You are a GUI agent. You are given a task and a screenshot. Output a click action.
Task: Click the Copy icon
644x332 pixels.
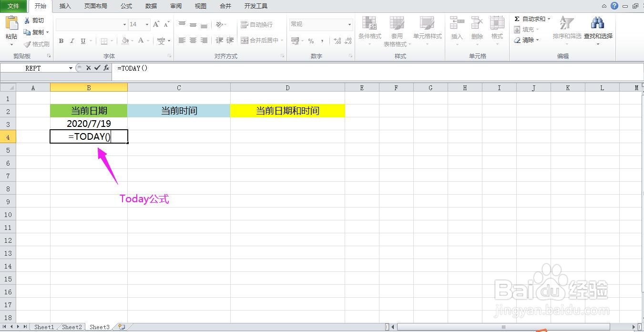click(27, 32)
